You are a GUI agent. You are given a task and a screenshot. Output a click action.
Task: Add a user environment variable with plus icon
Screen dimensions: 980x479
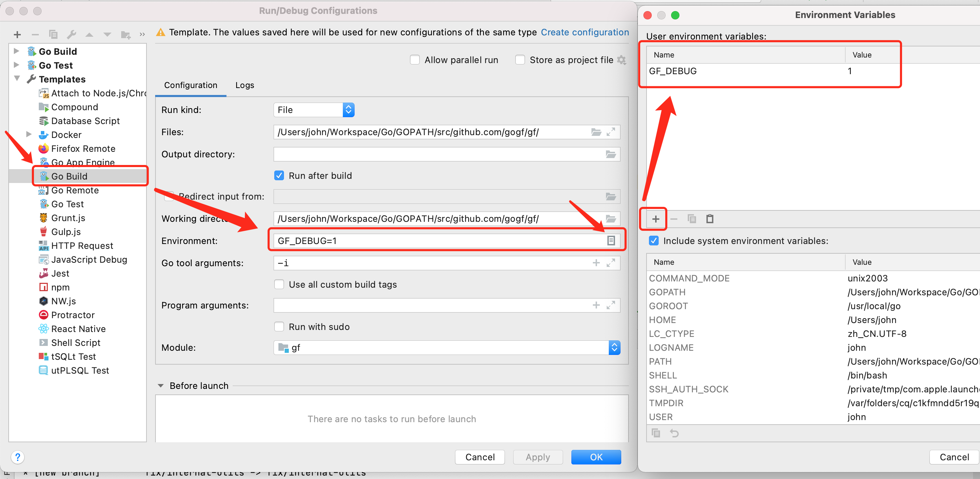(x=656, y=219)
